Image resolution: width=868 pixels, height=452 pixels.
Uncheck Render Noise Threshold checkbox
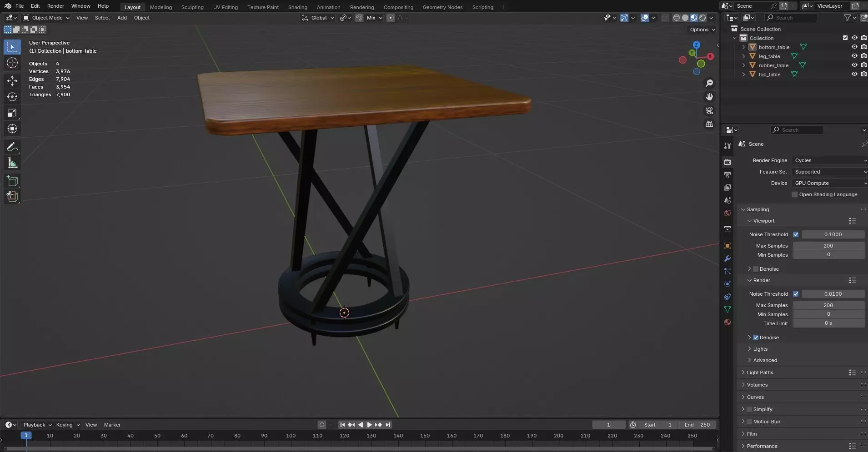[796, 294]
